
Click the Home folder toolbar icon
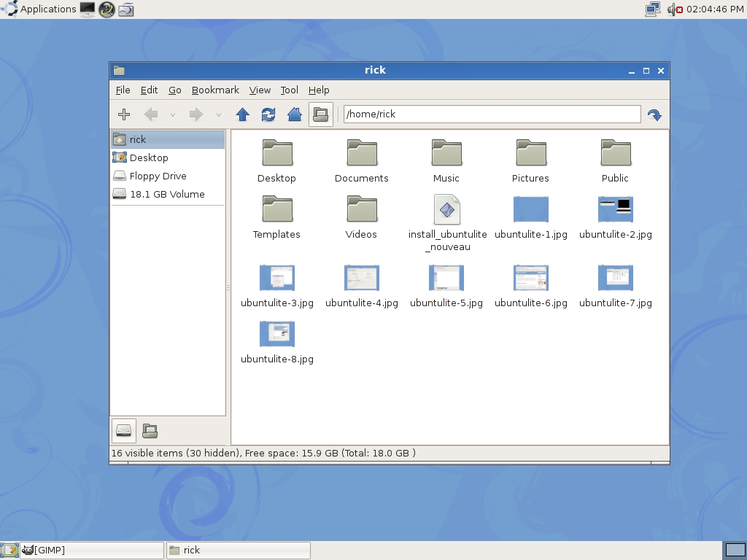tap(295, 114)
